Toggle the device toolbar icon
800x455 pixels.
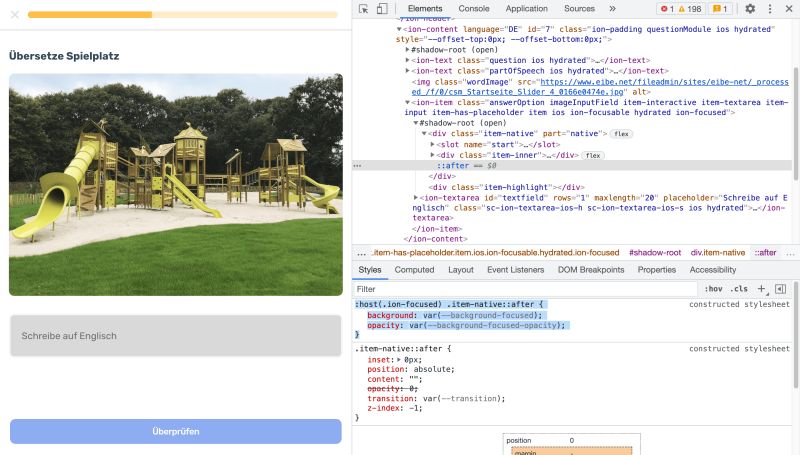tap(382, 9)
